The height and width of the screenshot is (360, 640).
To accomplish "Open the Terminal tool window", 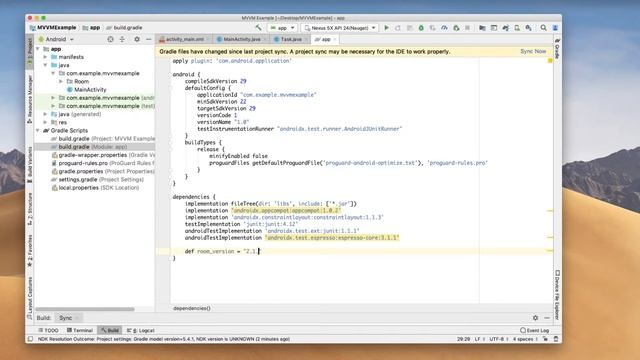I will click(x=80, y=330).
